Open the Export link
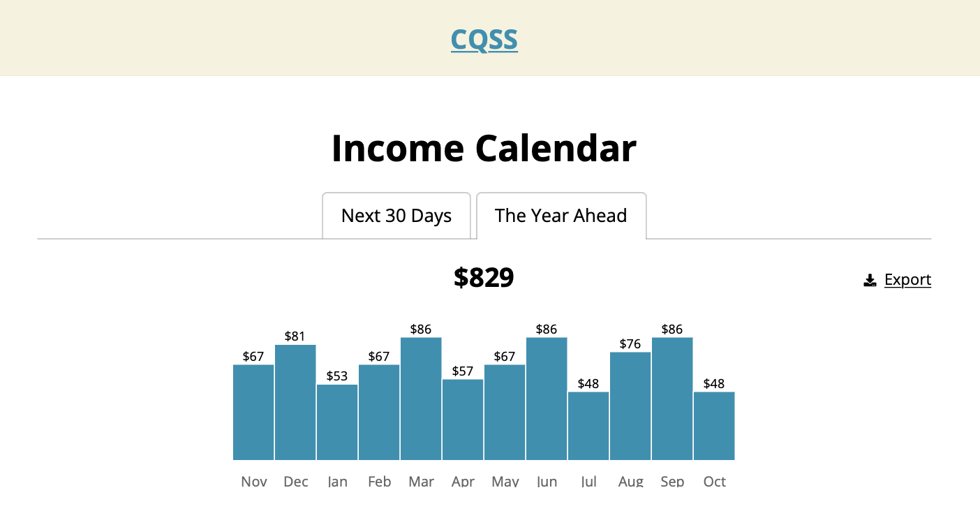This screenshot has height=511, width=980. [907, 280]
